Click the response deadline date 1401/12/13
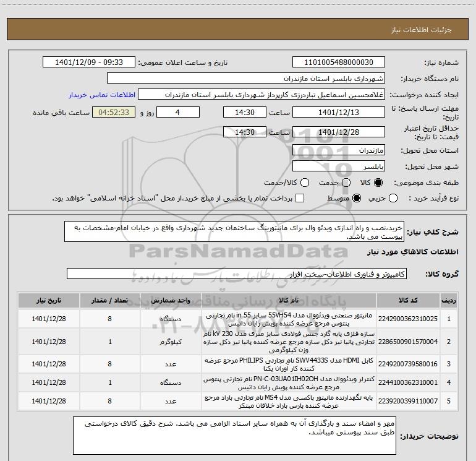This screenshot has height=461, width=476. coord(339,112)
